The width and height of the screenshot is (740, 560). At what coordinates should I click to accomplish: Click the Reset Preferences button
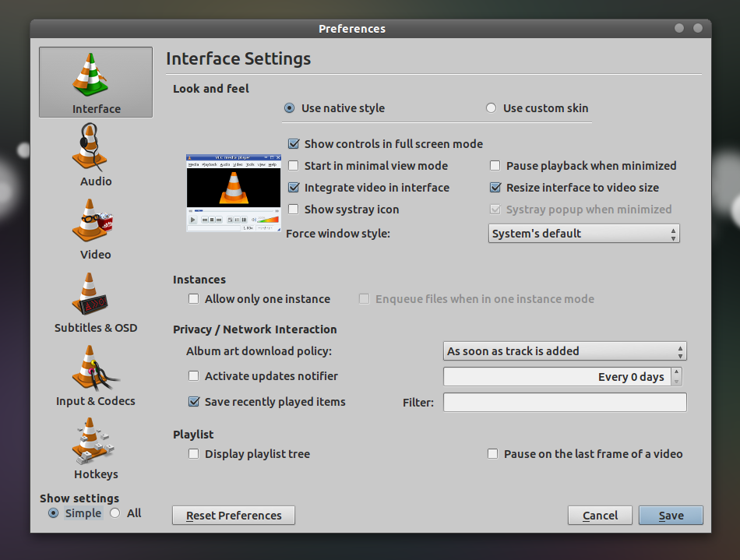point(233,515)
